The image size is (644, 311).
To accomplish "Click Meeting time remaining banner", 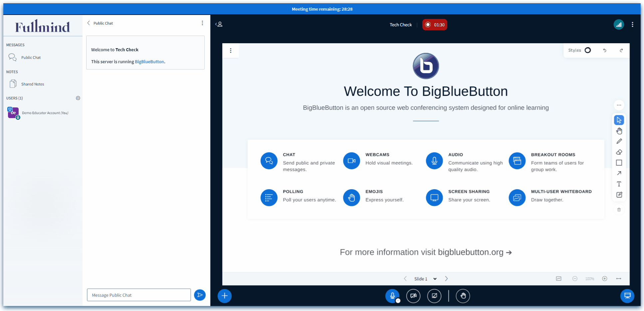I will click(x=322, y=9).
